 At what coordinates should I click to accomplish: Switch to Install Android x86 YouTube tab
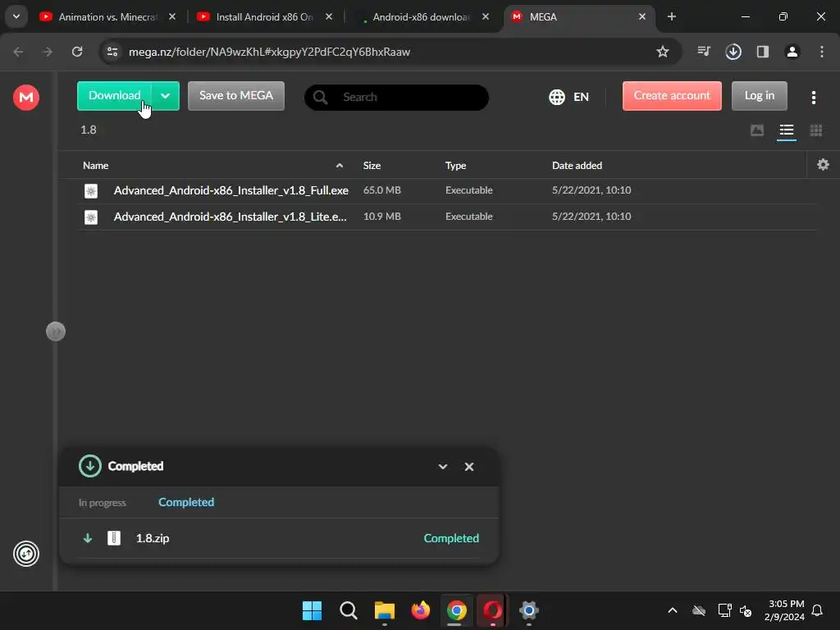(x=265, y=16)
